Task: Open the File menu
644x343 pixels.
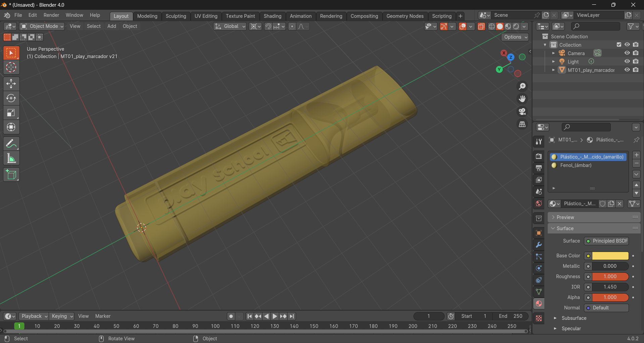Action: tap(18, 15)
